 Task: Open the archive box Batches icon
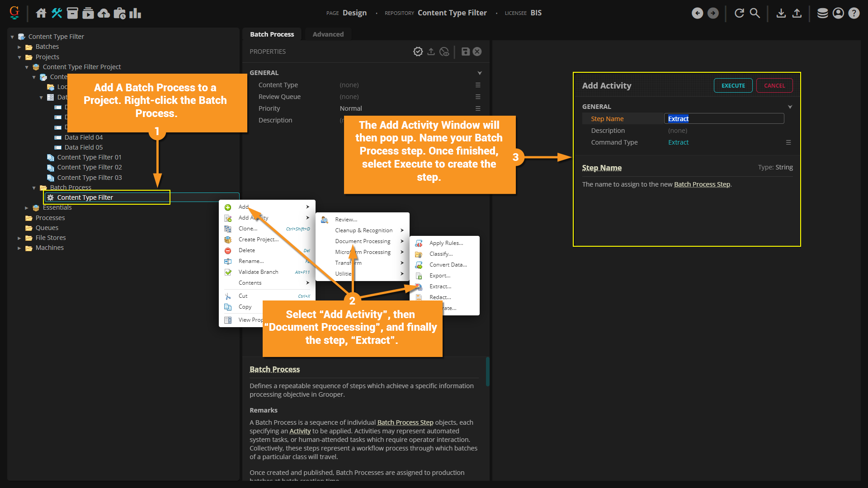(x=72, y=13)
